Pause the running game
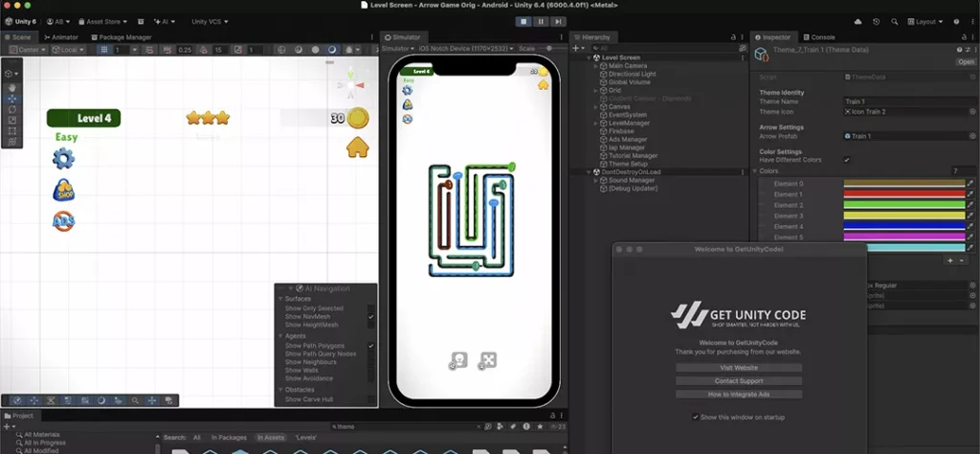The image size is (980, 454). 542,22
